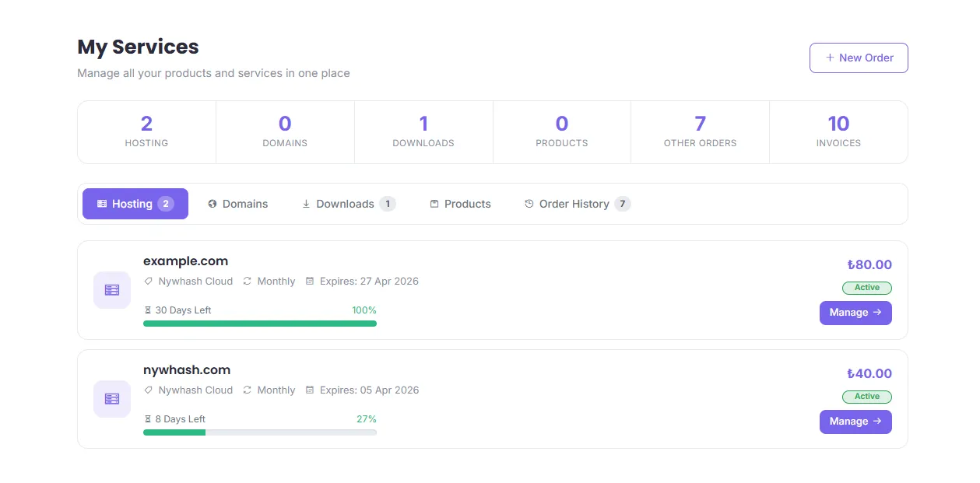Click the Other Orders stat showing 7

click(700, 131)
